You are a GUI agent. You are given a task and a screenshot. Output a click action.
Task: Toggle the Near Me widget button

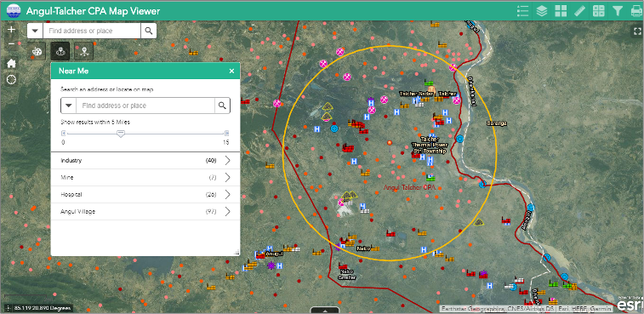point(60,51)
